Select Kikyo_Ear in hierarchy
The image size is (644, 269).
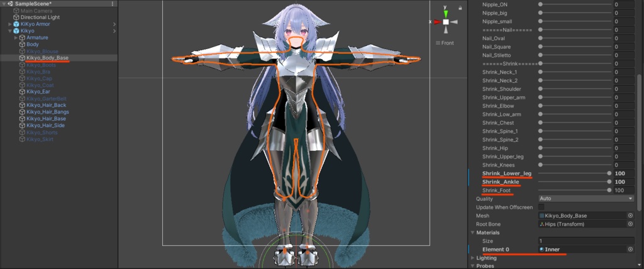(x=38, y=92)
